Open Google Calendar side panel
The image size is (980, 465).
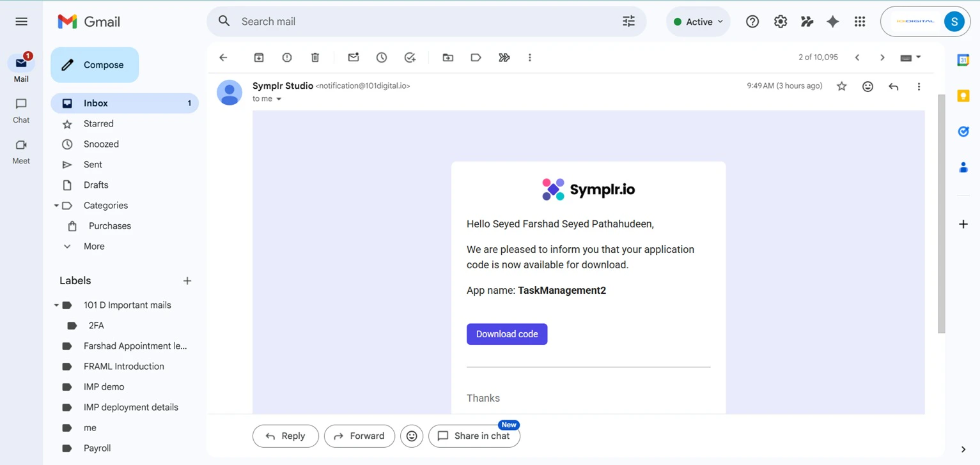(963, 60)
